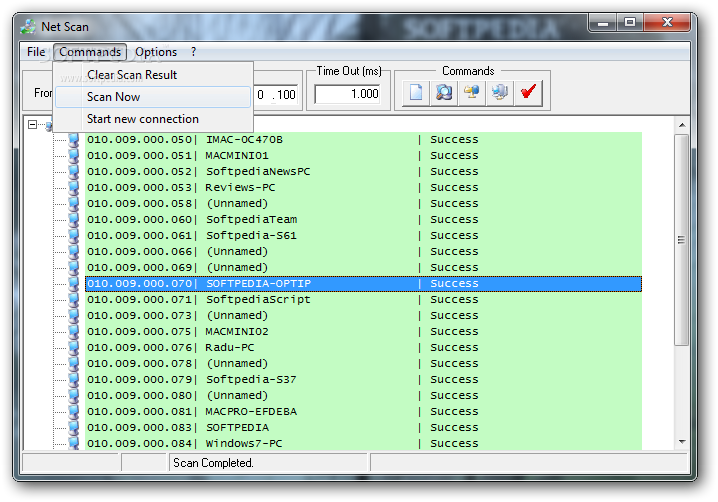Screen dimensions: 718x502
Task: Select row 010.009.000.050 IMAC-0C470B
Action: pyautogui.click(x=363, y=139)
